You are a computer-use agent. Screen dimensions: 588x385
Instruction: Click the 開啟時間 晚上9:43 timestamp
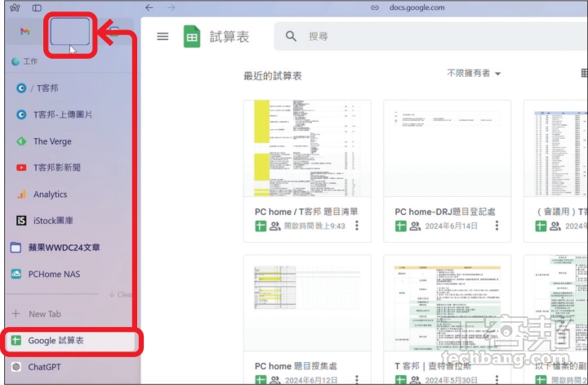(314, 226)
